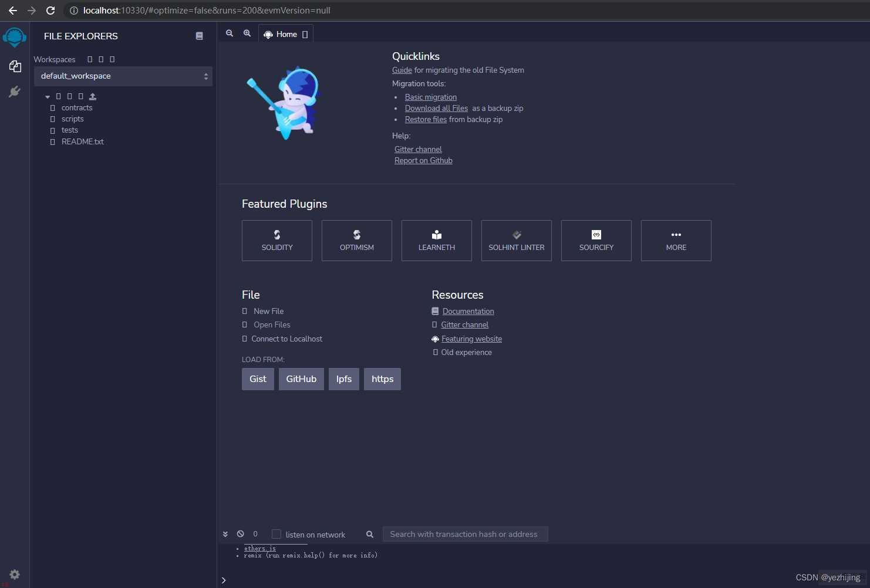This screenshot has width=870, height=588.
Task: Open the contracts folder
Action: [x=77, y=108]
